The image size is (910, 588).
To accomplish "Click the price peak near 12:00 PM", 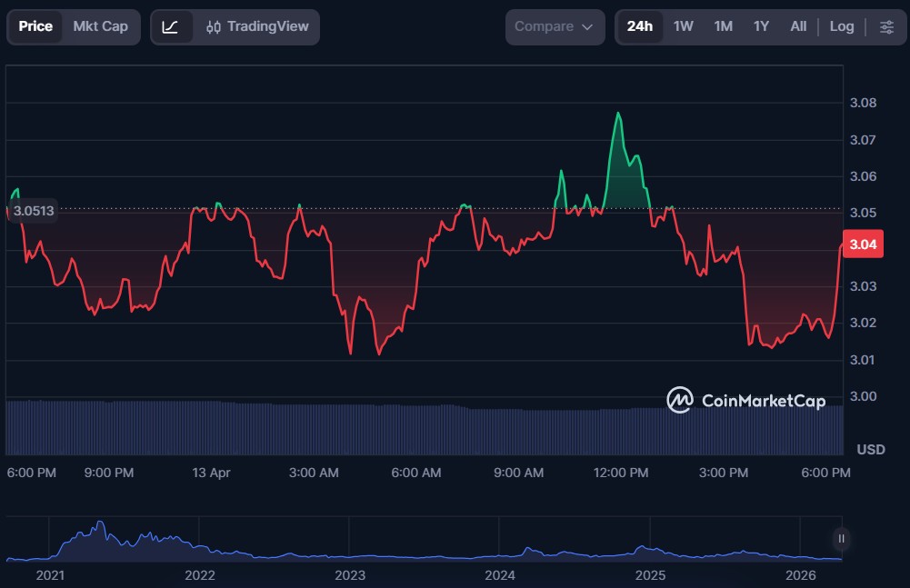I will 618,114.
